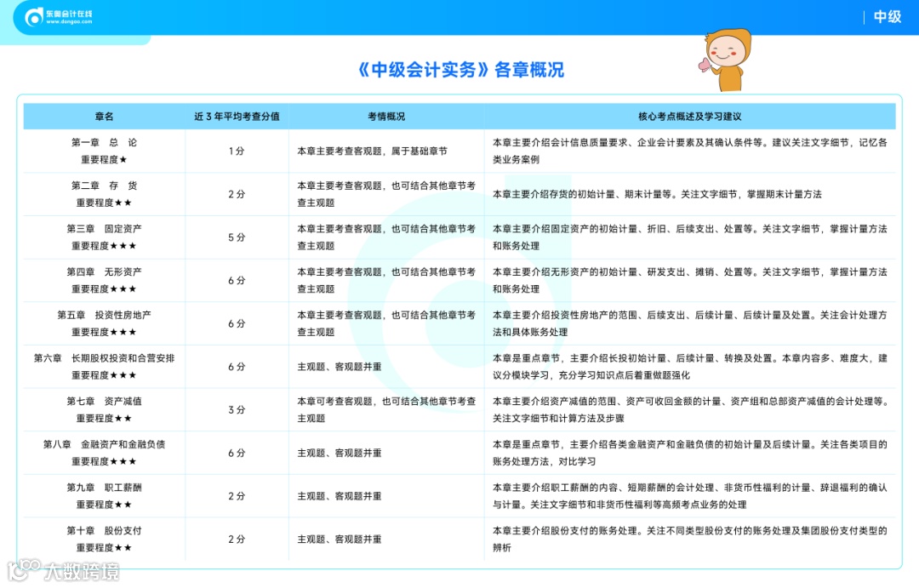
Task: Click the 金融资产 study advice description
Action: (690, 453)
